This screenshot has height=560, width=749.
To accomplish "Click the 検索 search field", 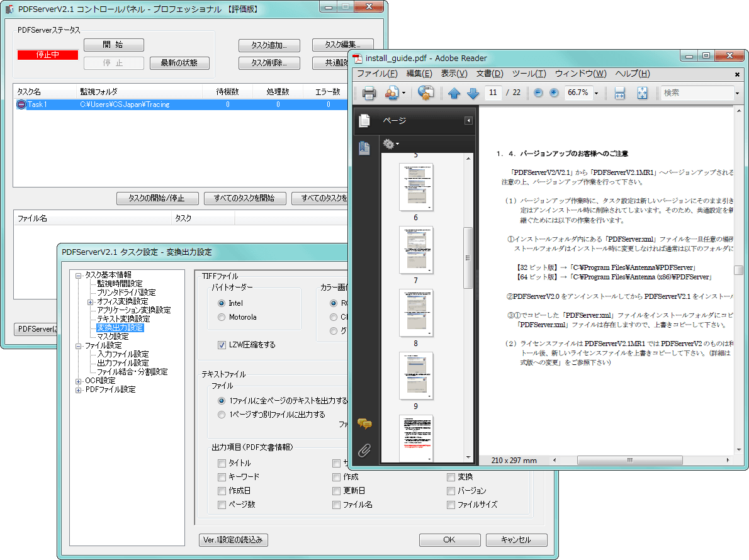I will point(697,92).
